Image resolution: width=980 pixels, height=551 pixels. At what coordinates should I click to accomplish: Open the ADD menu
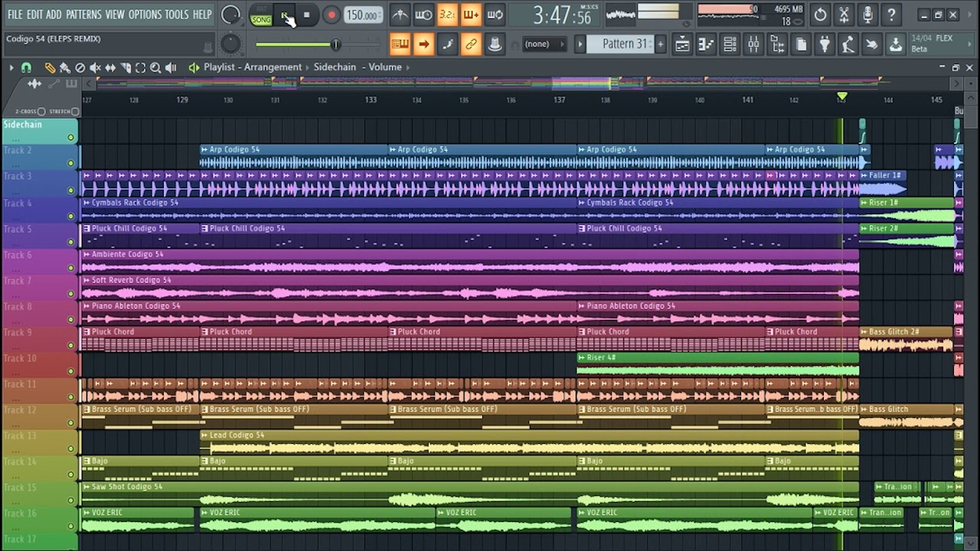tap(54, 15)
